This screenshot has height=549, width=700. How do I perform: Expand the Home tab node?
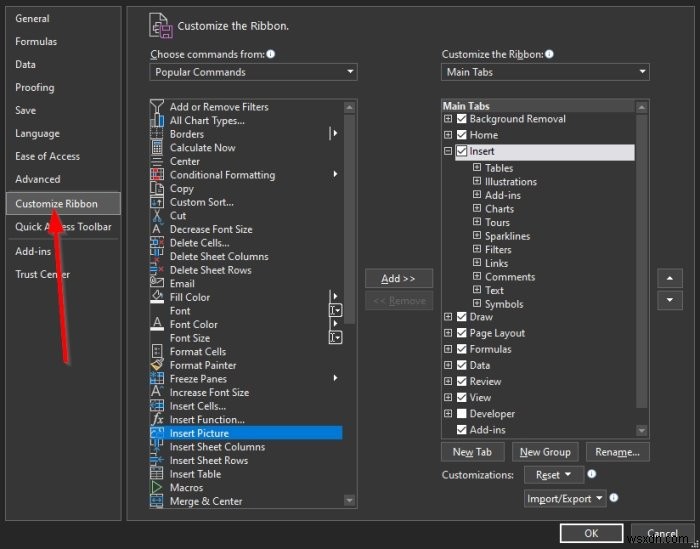click(448, 135)
